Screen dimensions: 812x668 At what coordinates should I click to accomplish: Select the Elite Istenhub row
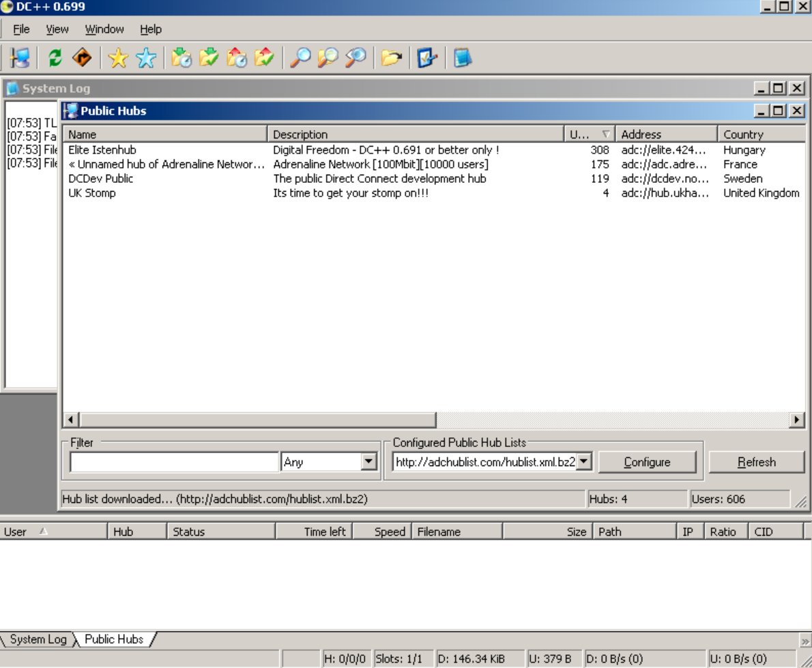pos(433,149)
